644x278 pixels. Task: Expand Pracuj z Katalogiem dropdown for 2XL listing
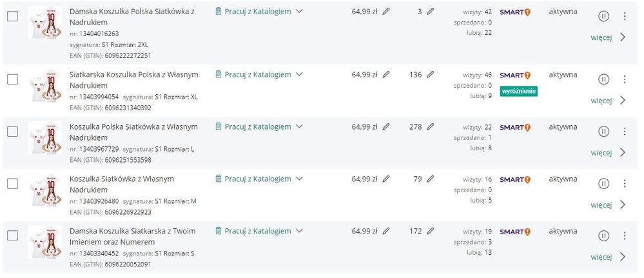coord(299,12)
